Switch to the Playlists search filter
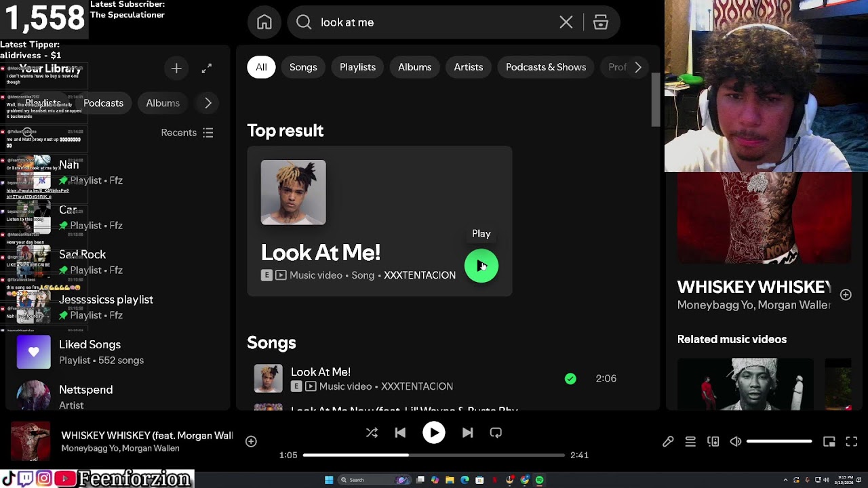This screenshot has width=868, height=488. (357, 67)
